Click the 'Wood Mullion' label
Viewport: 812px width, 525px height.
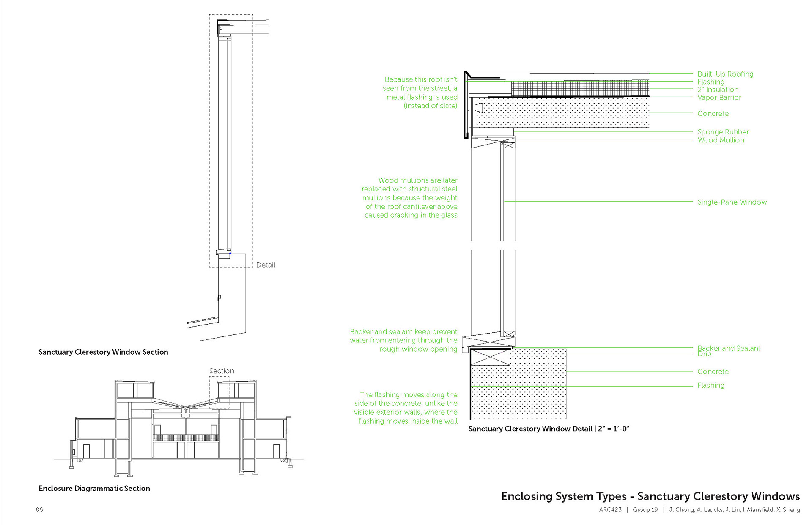tap(721, 140)
